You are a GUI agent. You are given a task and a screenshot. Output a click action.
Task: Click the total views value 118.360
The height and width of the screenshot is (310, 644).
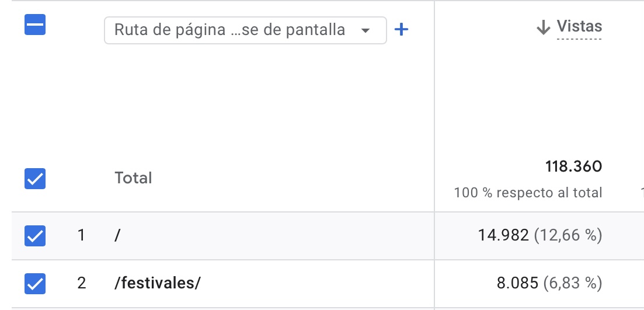[x=573, y=167]
